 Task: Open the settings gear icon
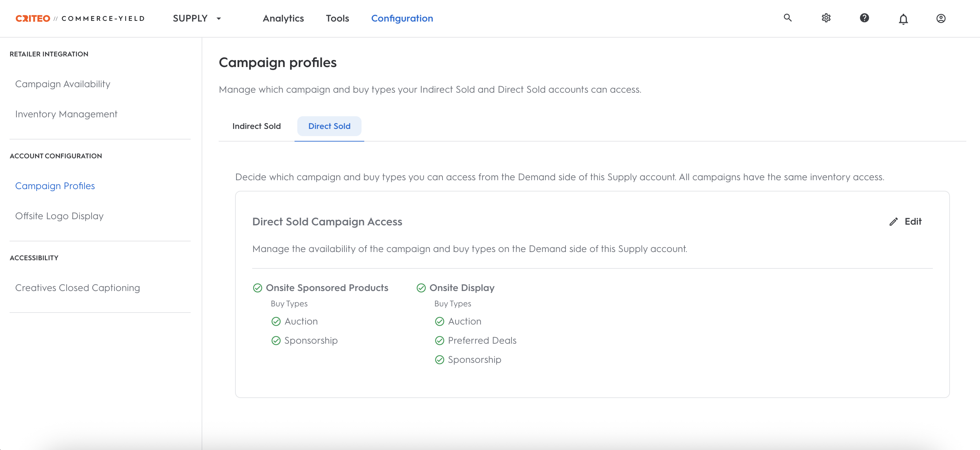point(826,18)
